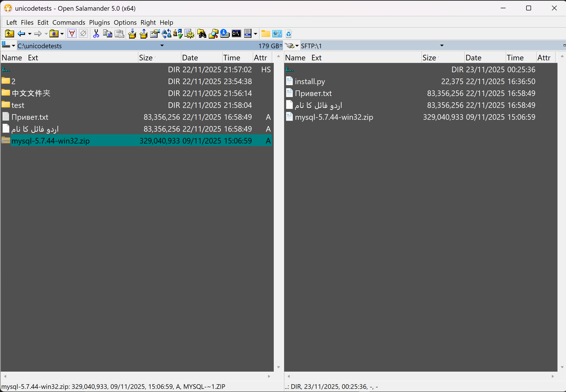Click the Size column header in left panel
This screenshot has width=566, height=392.
click(146, 57)
